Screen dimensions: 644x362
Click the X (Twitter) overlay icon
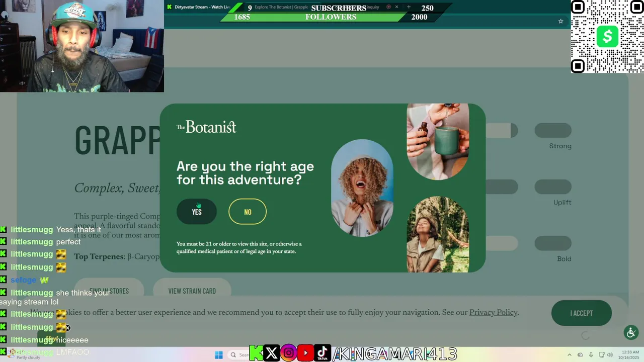(271, 353)
